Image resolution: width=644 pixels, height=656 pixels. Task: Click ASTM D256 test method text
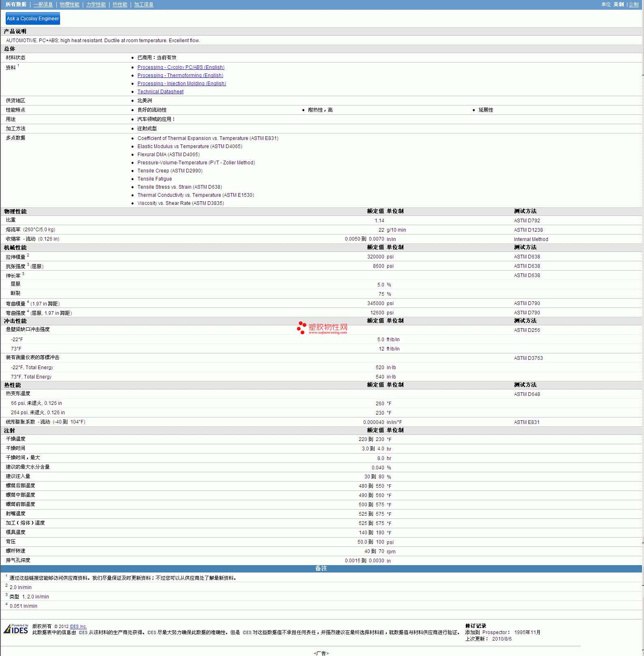(527, 330)
